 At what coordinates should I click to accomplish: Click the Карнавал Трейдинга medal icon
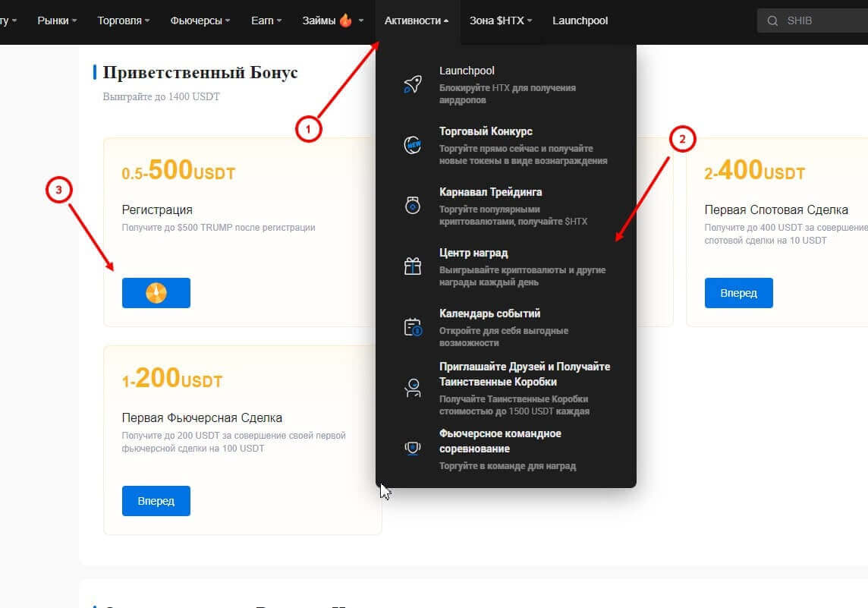pyautogui.click(x=413, y=205)
